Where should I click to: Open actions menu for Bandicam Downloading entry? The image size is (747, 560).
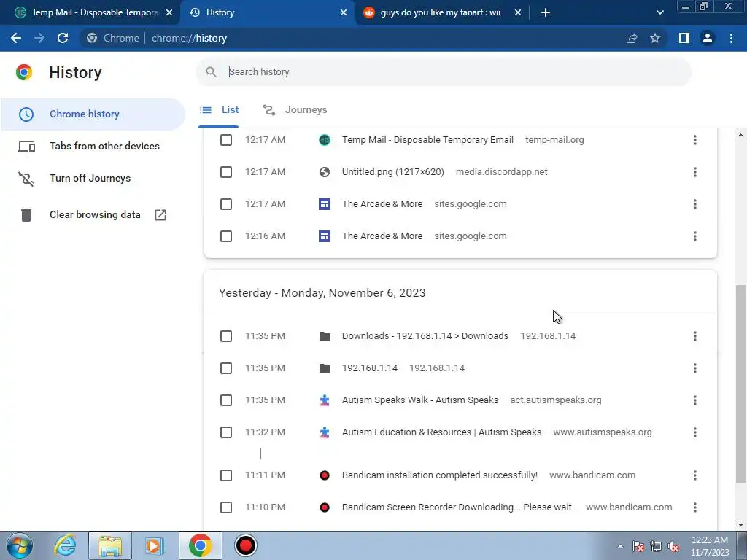(x=695, y=507)
